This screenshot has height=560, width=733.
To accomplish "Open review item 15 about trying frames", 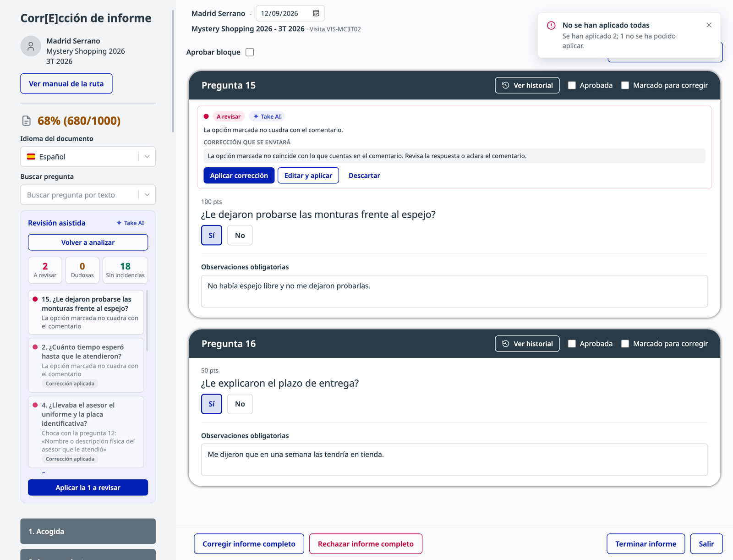I will pos(86,312).
